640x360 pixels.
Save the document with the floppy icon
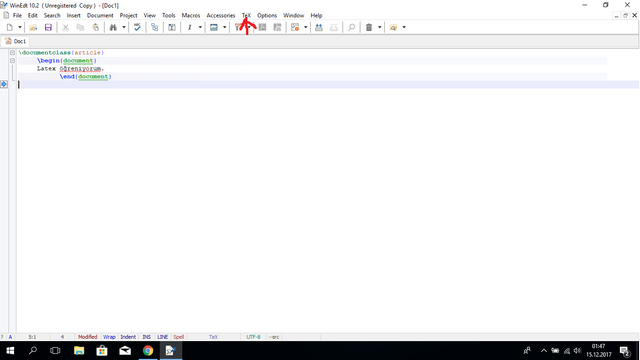pos(48,27)
